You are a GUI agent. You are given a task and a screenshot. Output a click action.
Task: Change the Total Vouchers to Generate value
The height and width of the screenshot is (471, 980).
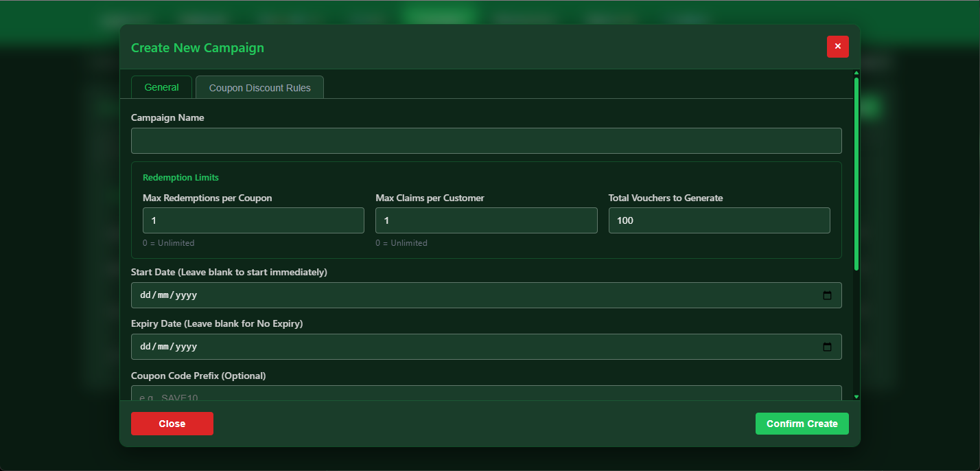719,220
